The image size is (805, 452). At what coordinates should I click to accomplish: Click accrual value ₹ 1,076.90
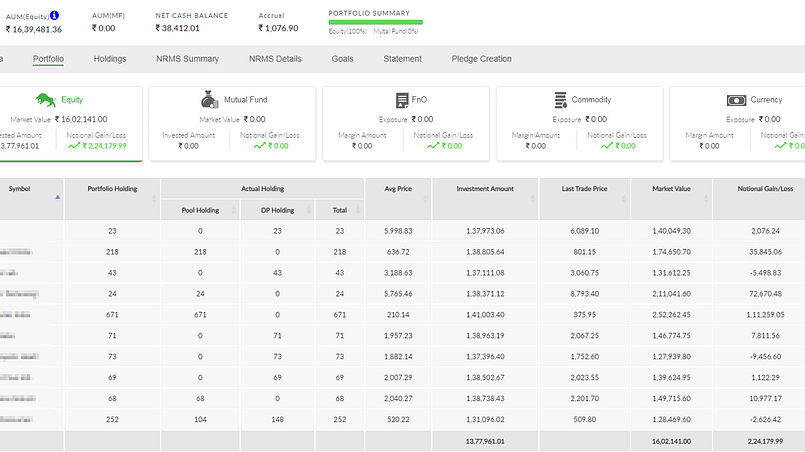click(278, 28)
